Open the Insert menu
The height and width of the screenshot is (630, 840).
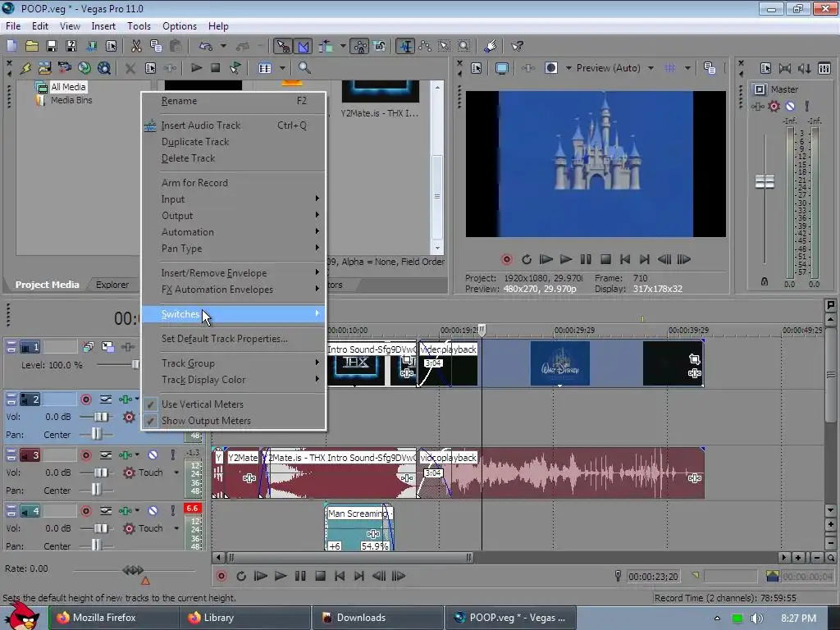click(x=103, y=26)
